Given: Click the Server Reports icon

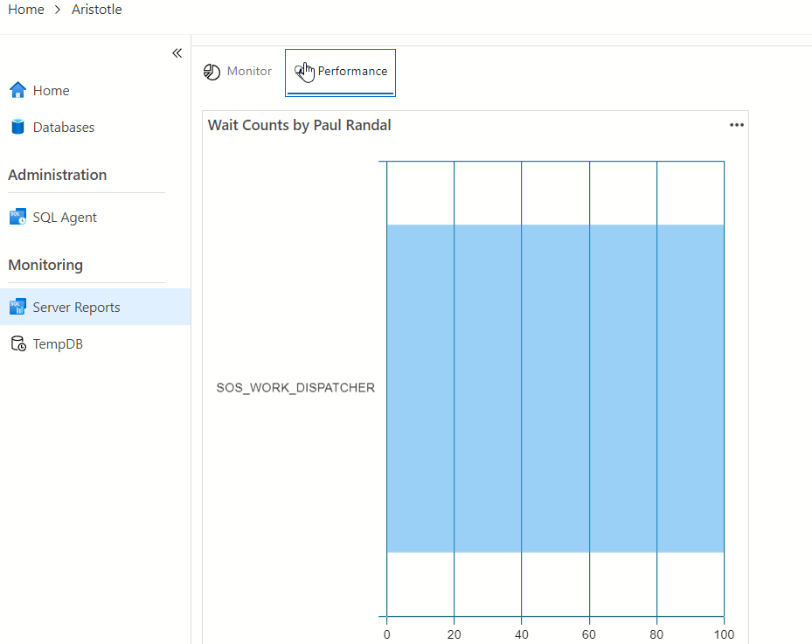Looking at the screenshot, I should click(x=17, y=307).
